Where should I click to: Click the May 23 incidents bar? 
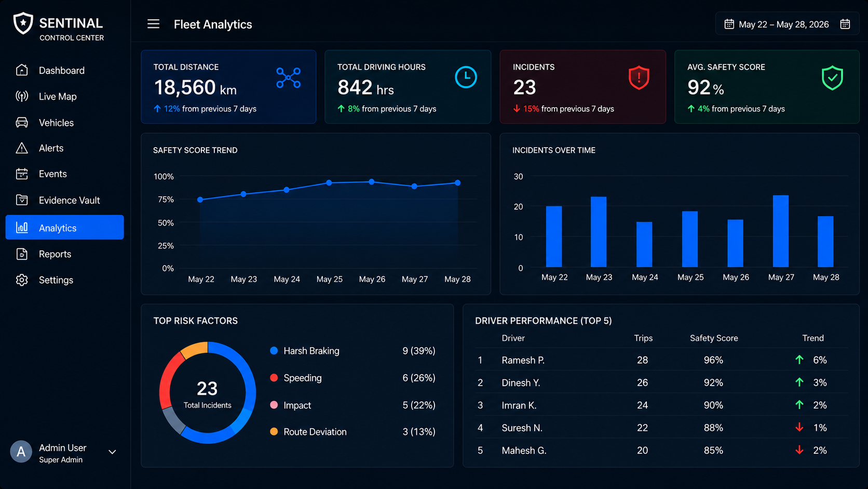click(599, 232)
